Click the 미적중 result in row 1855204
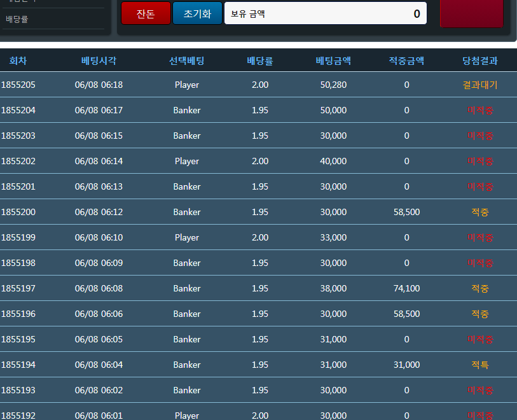This screenshot has width=517, height=420. 479,110
